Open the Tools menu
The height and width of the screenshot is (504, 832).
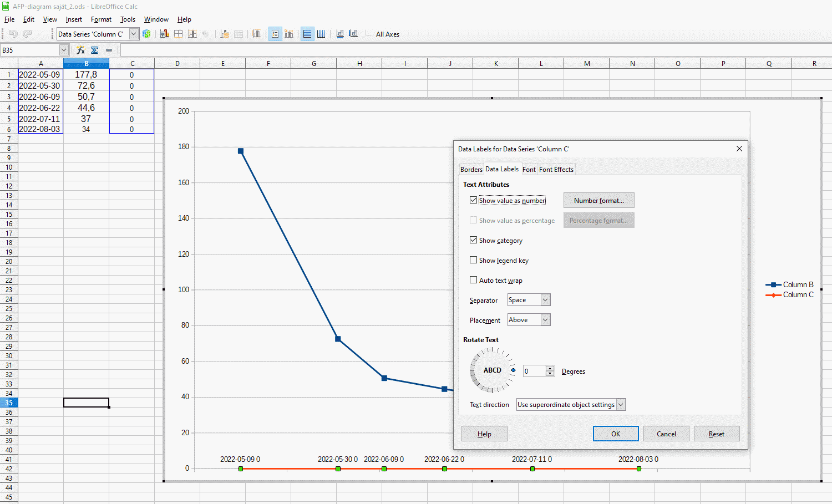128,19
